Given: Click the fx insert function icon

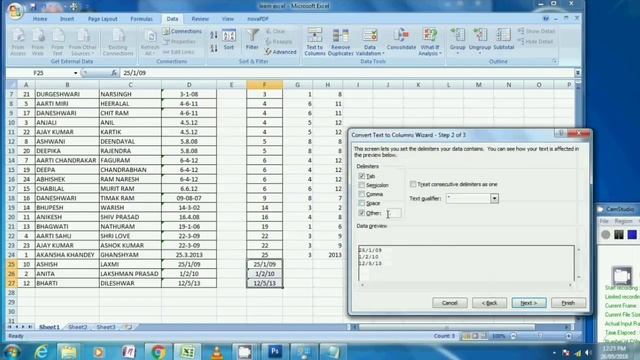Looking at the screenshot, I should [114, 73].
